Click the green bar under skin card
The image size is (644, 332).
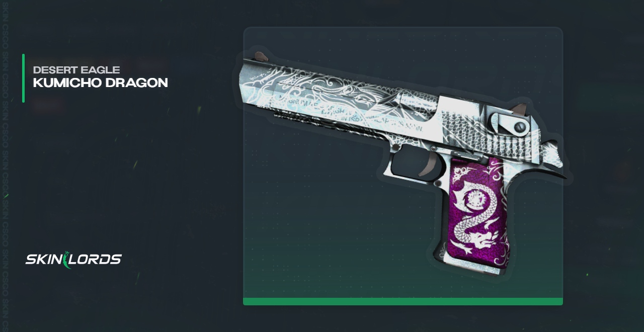tap(403, 301)
